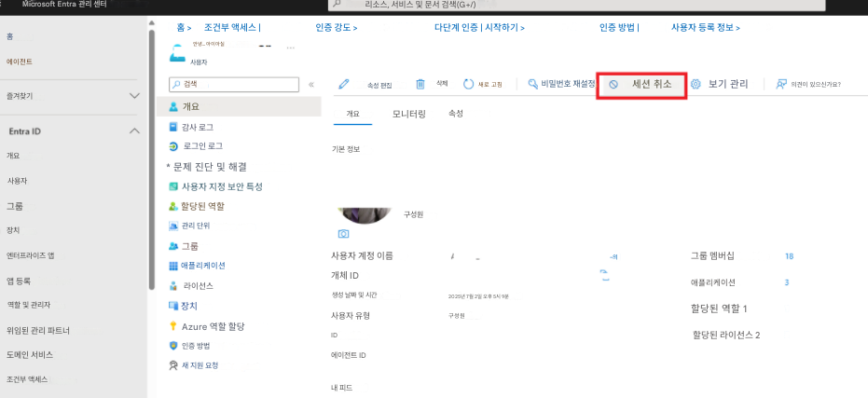Click the pencil icon for 속성 편집

pyautogui.click(x=344, y=84)
